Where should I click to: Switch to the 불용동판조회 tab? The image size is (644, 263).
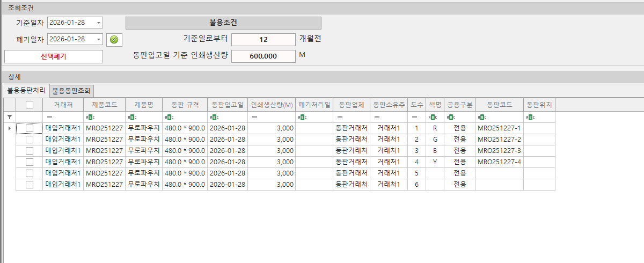click(72, 91)
